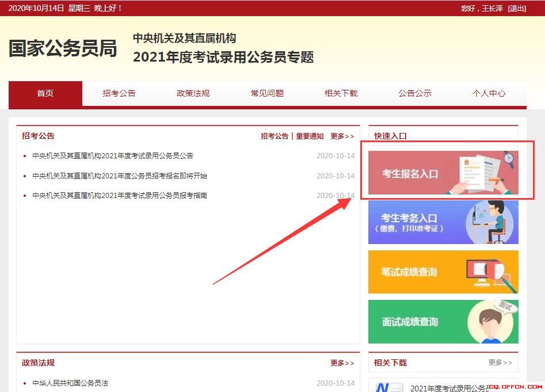Screen dimensions: 545x392
Task: Click the username 王长泽 in the top bar
Action: click(x=492, y=8)
